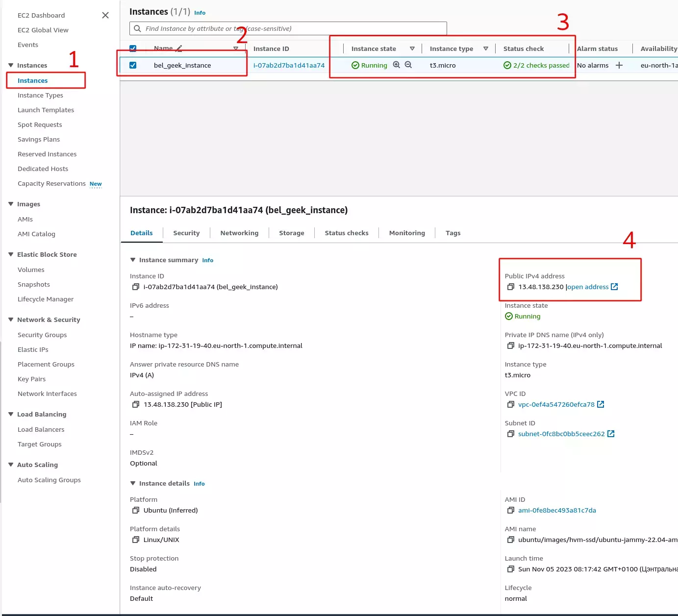
Task: Copy the Auto-assigned IP address
Action: pos(136,404)
